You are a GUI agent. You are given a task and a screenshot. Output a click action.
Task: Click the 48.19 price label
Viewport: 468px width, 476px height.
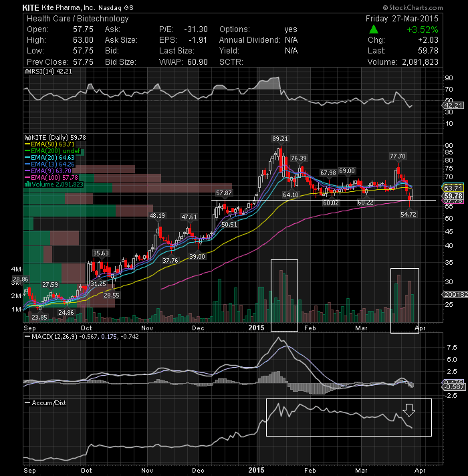(157, 216)
